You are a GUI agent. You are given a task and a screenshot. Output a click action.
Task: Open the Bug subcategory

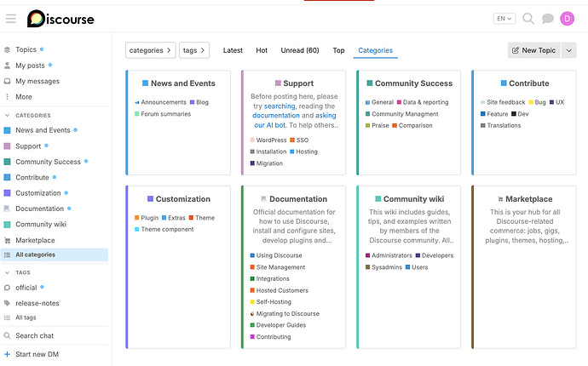point(540,102)
